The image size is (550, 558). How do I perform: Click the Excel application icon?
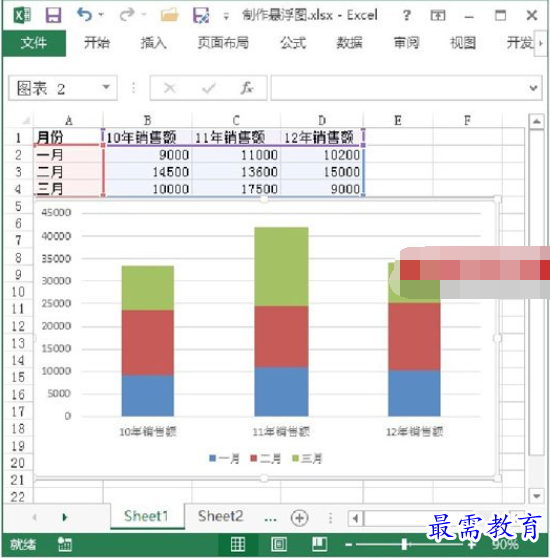point(22,15)
